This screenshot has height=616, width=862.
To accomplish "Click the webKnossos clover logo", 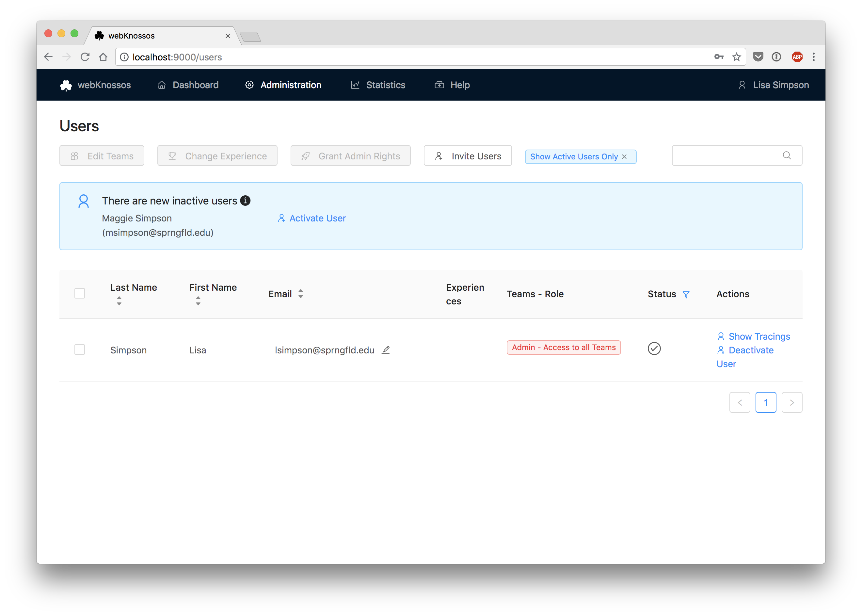I will click(x=66, y=85).
